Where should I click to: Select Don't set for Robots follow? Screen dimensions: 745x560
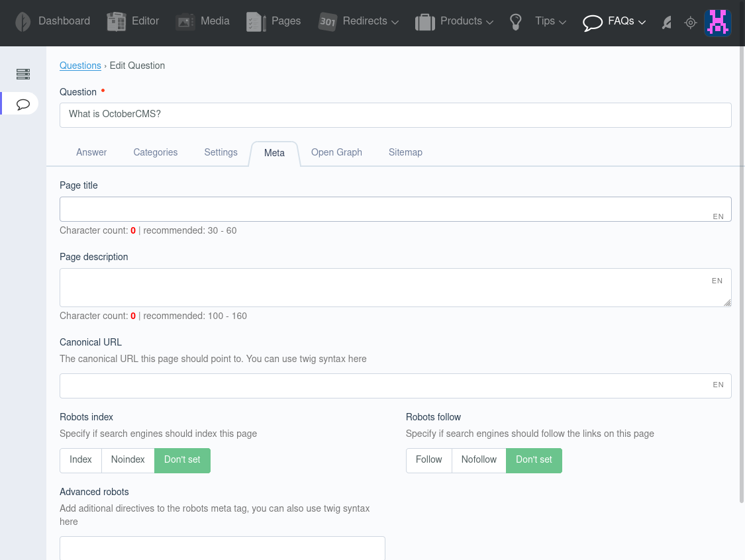point(534,460)
